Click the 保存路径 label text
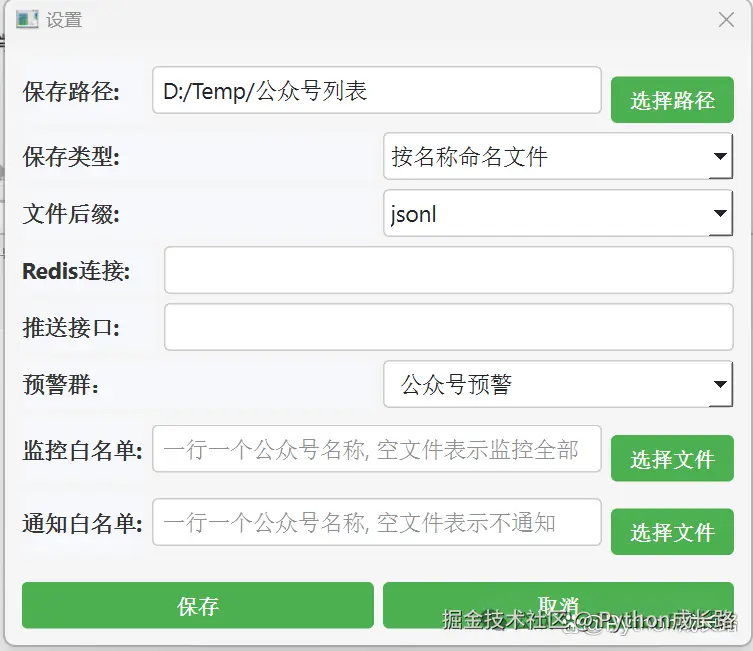Viewport: 753px width, 651px height. (71, 94)
